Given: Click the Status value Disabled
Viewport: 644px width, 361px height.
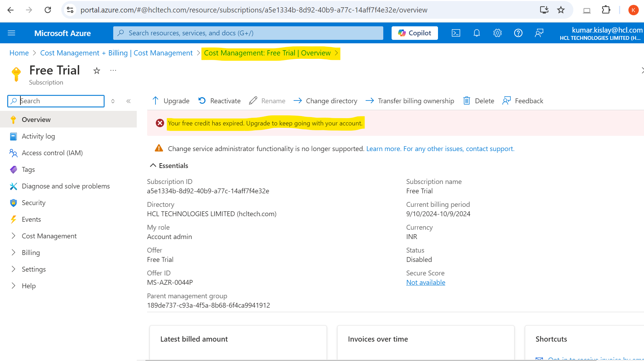Looking at the screenshot, I should 419,259.
